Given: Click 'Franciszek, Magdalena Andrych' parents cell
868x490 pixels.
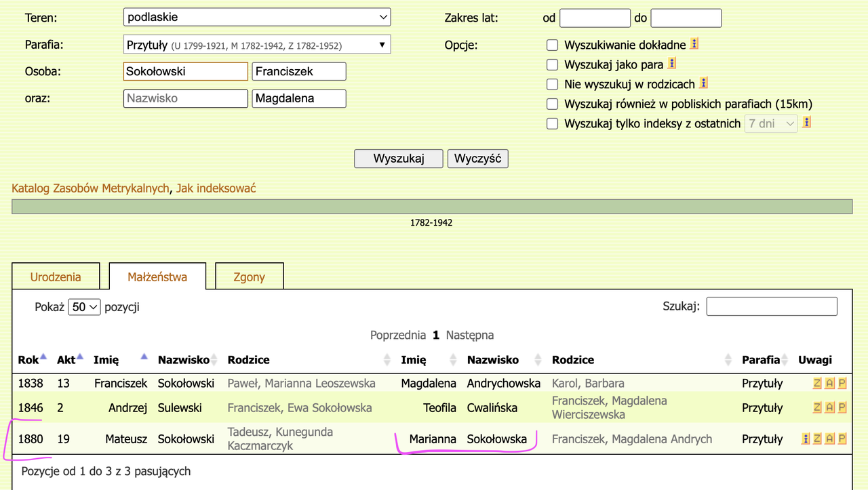Looking at the screenshot, I should (632, 438).
